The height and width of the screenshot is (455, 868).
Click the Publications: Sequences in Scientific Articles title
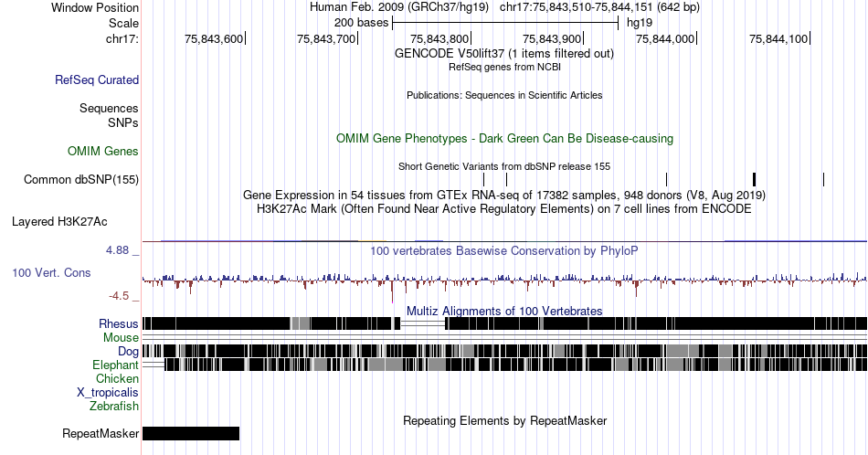click(504, 95)
